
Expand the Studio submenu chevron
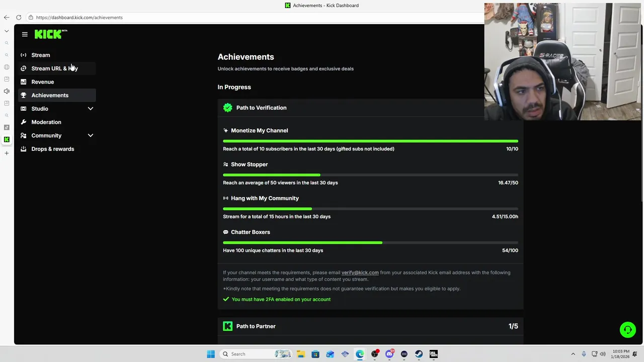coord(91,109)
